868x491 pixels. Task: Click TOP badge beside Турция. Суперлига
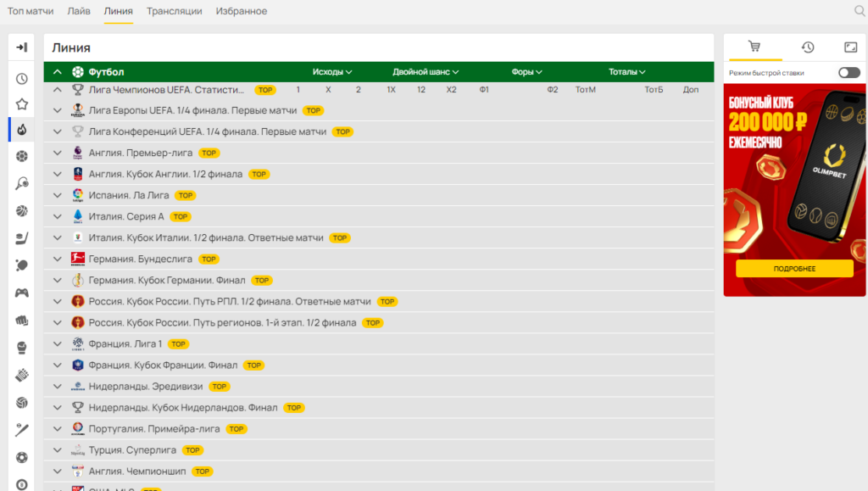(x=192, y=450)
